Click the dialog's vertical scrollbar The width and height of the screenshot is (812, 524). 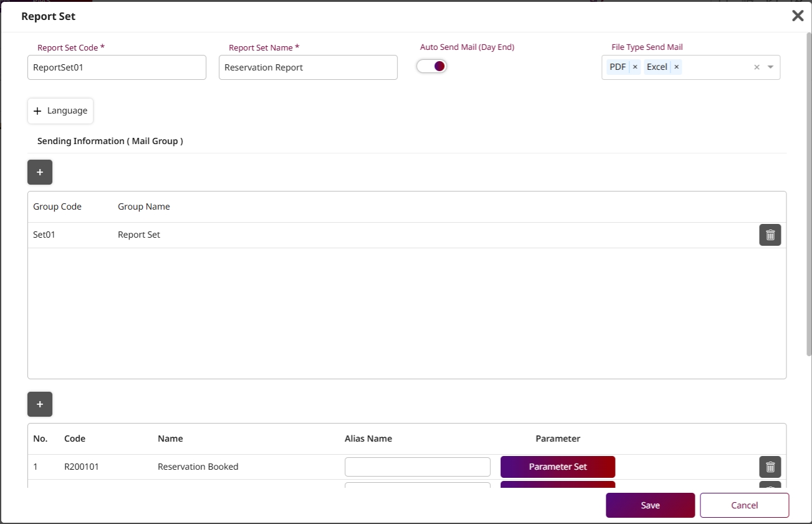[808, 187]
